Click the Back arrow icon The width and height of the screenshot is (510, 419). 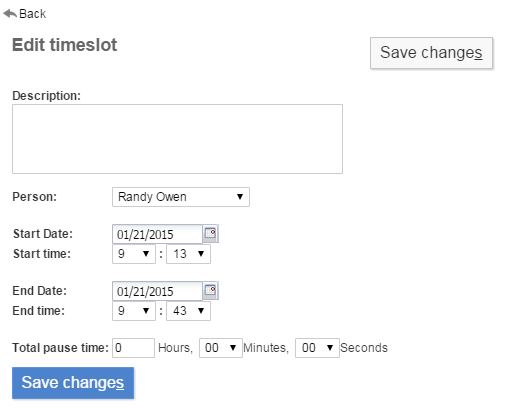coord(10,14)
